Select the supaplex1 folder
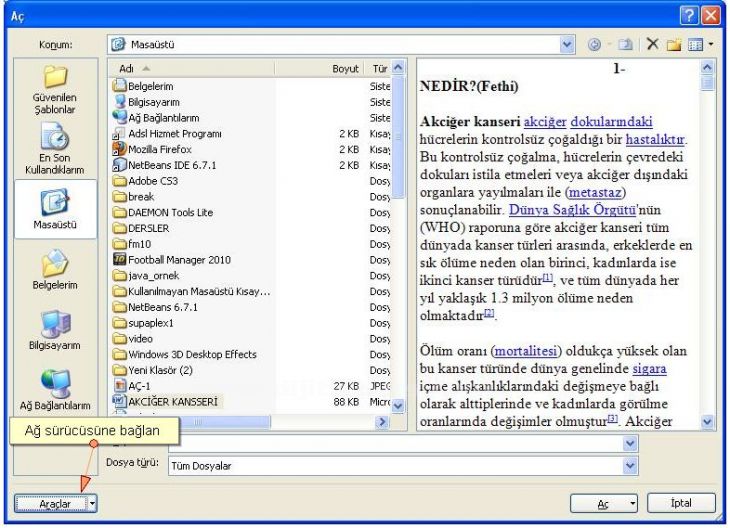This screenshot has height=528, width=730. (x=143, y=323)
